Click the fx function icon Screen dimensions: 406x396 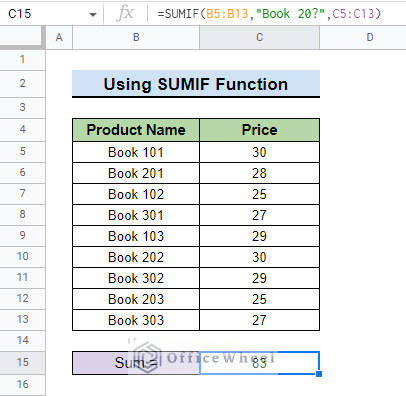coord(125,14)
